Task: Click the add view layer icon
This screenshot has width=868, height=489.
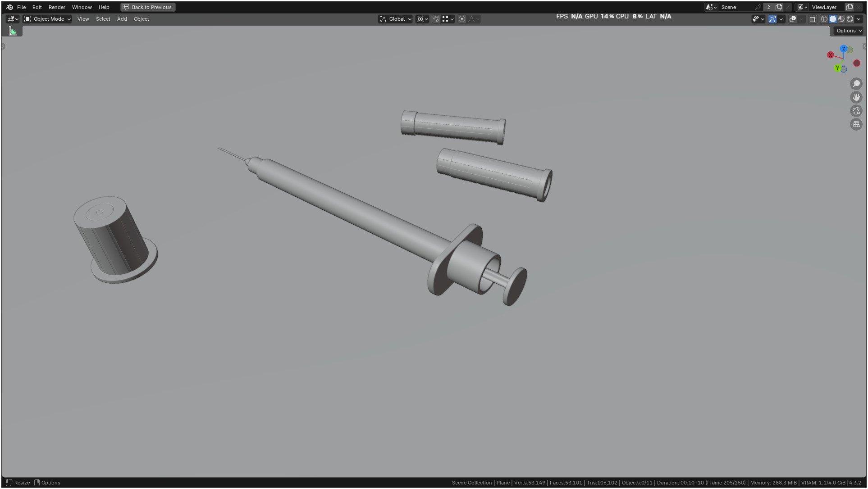Action: click(x=850, y=7)
